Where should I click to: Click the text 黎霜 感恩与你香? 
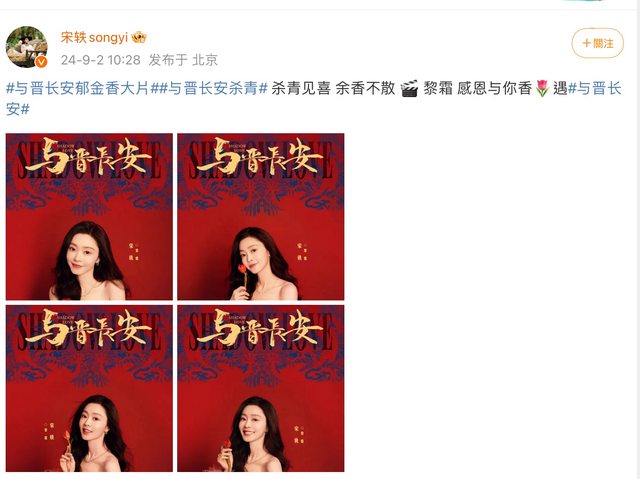pyautogui.click(x=478, y=88)
